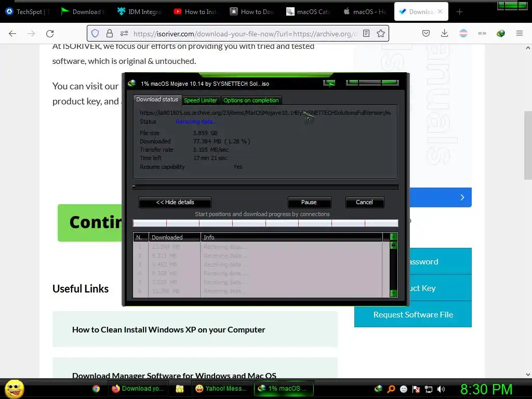
Task: Click the padlock site security icon
Action: pos(110,33)
